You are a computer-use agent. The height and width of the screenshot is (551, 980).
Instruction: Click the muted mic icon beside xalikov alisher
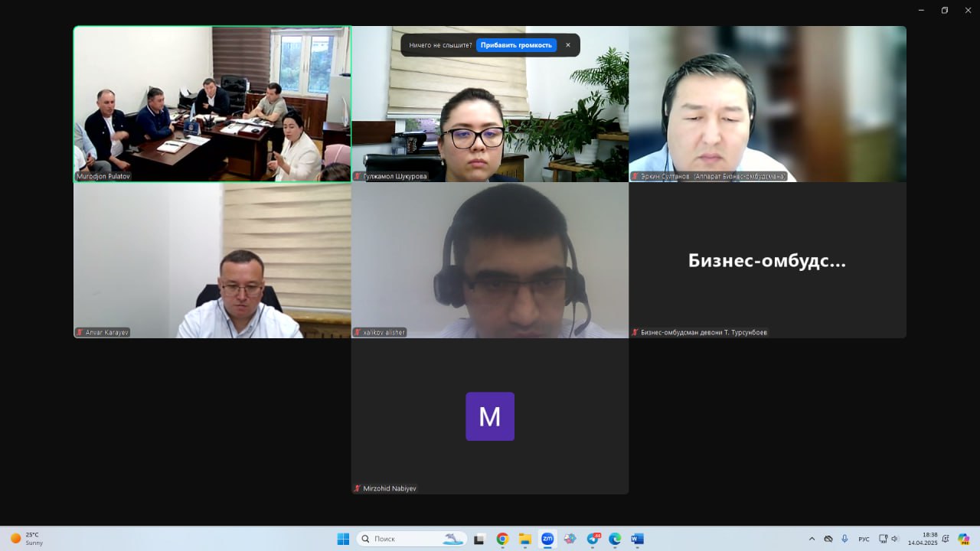[x=357, y=332]
